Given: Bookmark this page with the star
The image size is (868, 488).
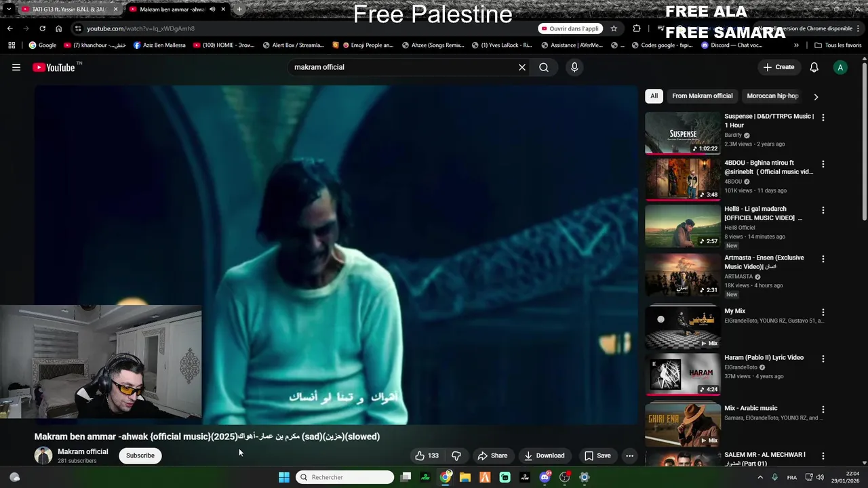Looking at the screenshot, I should pyautogui.click(x=614, y=28).
